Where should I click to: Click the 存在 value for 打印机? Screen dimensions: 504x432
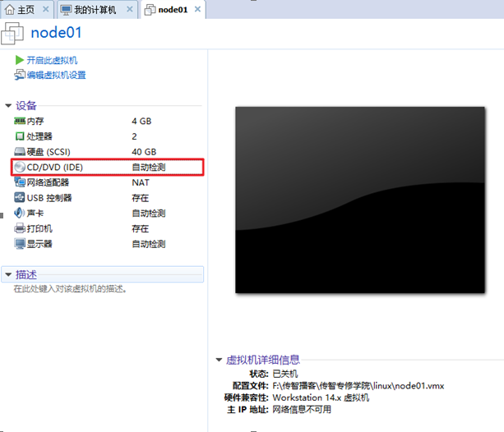tap(140, 228)
